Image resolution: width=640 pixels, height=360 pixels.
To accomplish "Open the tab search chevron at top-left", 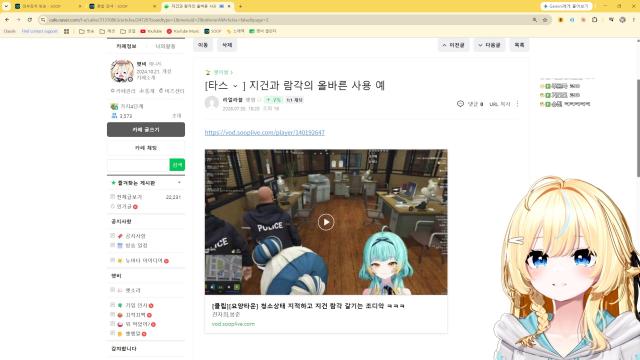I will (x=6, y=6).
